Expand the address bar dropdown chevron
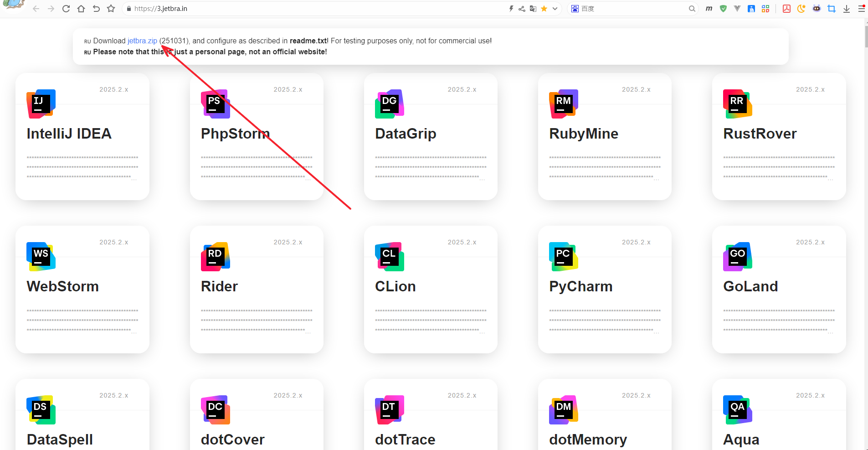This screenshot has height=450, width=868. 555,9
